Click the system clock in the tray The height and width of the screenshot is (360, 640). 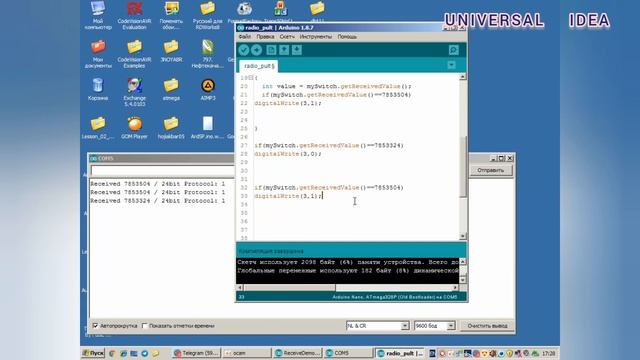coord(549,353)
